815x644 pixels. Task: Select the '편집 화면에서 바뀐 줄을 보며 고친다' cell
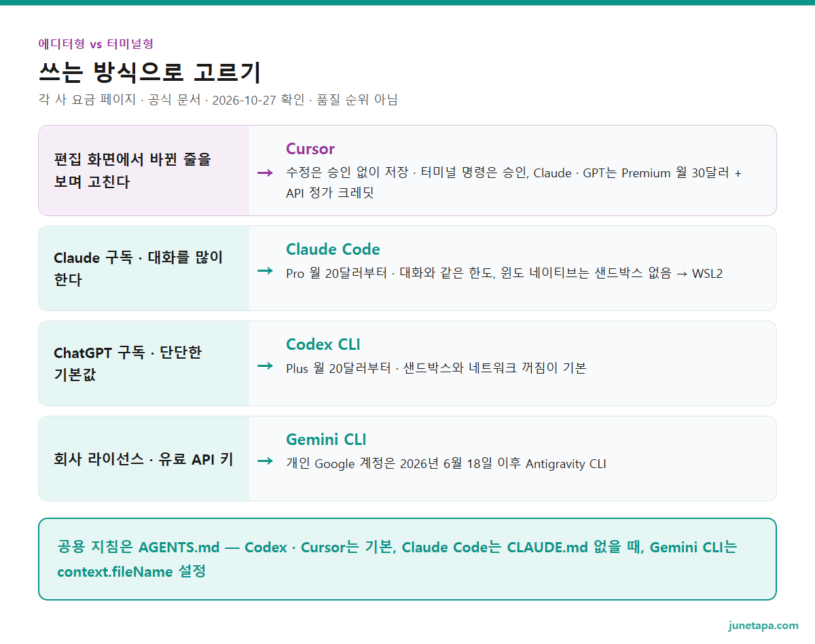[144, 171]
